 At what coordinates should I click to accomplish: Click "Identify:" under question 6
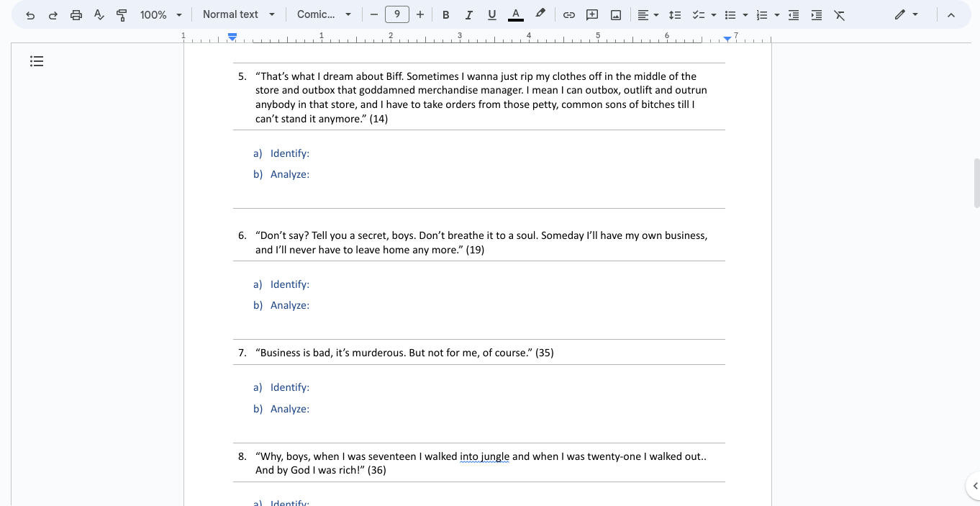(x=290, y=284)
